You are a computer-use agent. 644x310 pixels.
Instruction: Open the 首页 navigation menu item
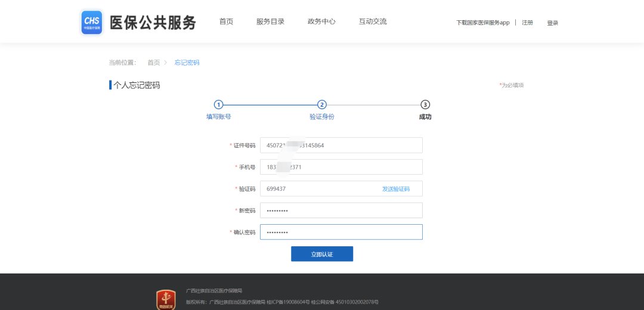point(226,21)
